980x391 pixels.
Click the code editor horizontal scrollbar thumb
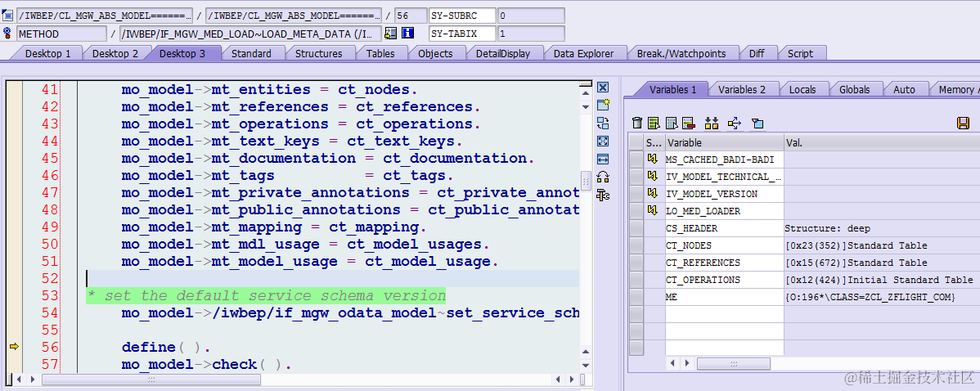(x=150, y=379)
